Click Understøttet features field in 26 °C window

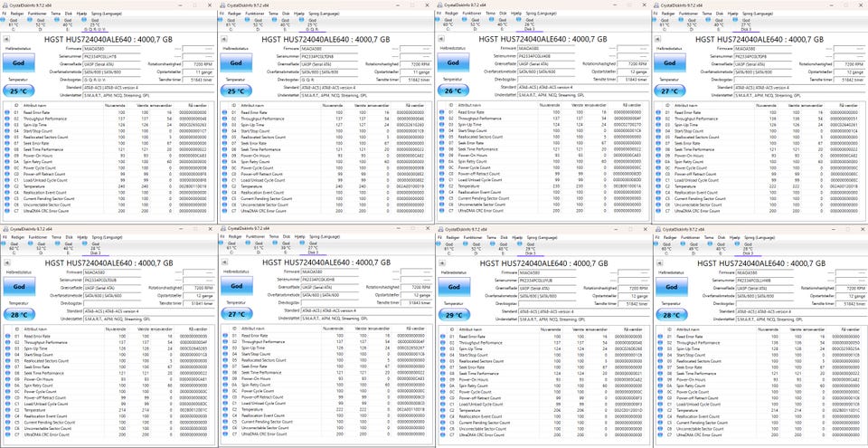[x=582, y=95]
